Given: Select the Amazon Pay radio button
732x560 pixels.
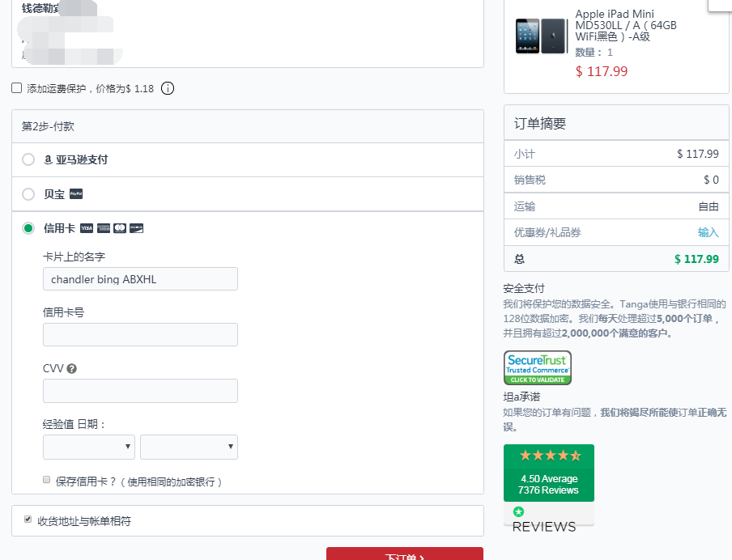Looking at the screenshot, I should pos(28,159).
